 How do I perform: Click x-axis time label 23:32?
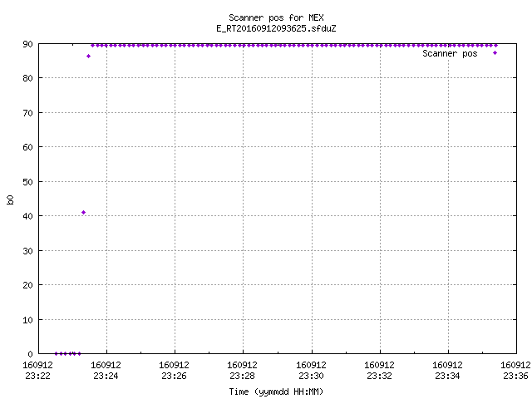coord(379,376)
